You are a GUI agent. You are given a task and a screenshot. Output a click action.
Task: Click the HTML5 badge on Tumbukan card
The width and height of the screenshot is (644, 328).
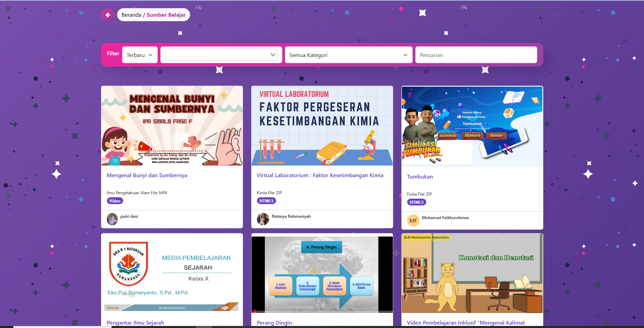(x=417, y=202)
